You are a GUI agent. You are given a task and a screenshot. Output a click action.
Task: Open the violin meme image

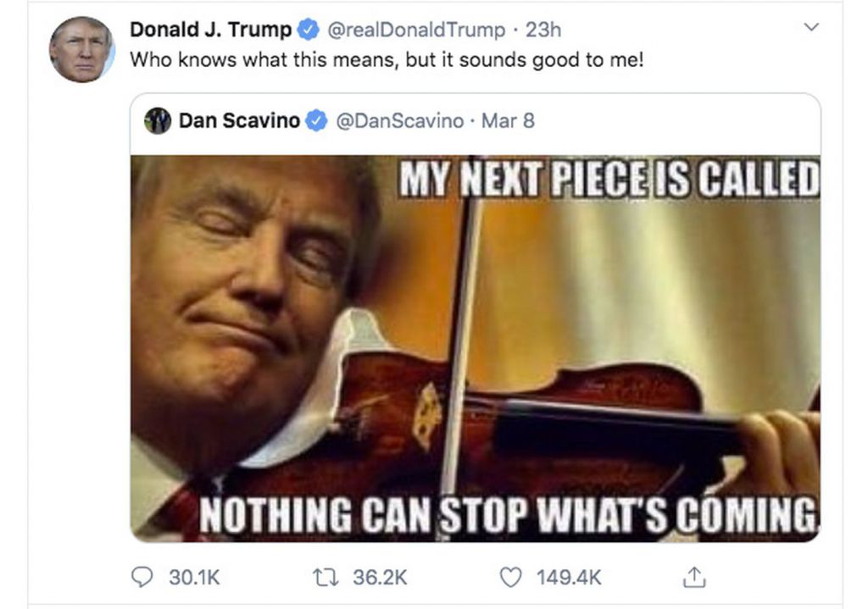476,348
